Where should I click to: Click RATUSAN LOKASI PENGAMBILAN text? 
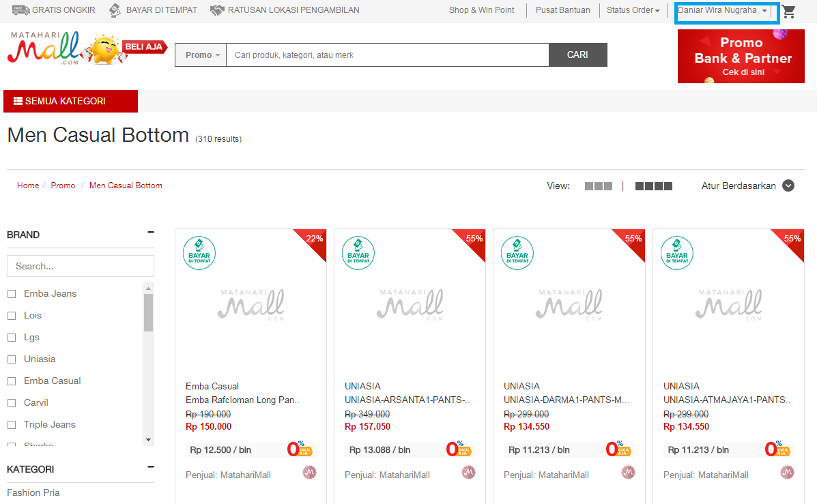click(293, 10)
